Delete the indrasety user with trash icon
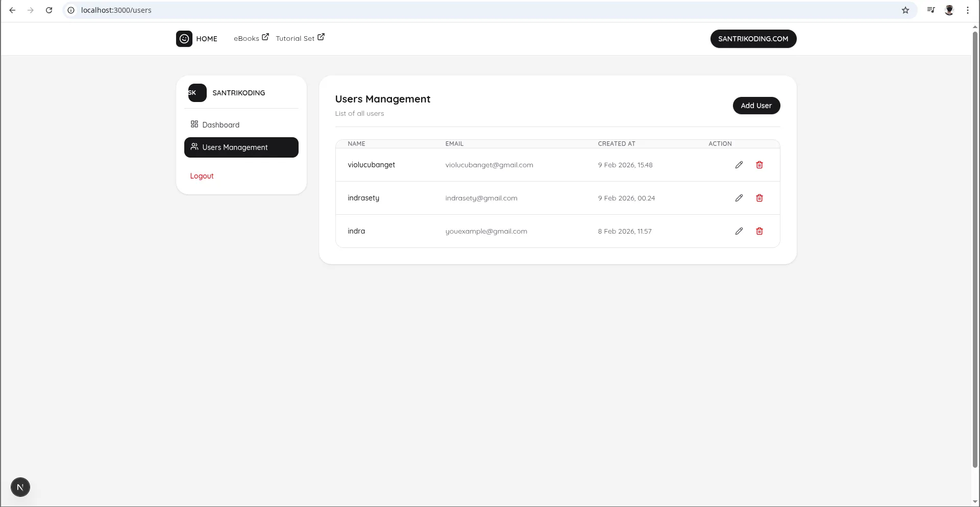980x507 pixels. pos(759,198)
